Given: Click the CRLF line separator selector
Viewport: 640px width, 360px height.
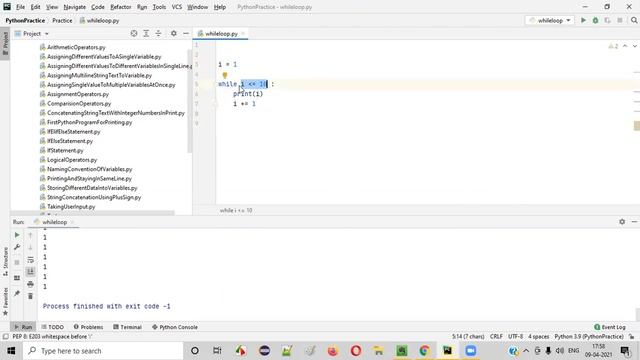Looking at the screenshot, I should (x=496, y=337).
